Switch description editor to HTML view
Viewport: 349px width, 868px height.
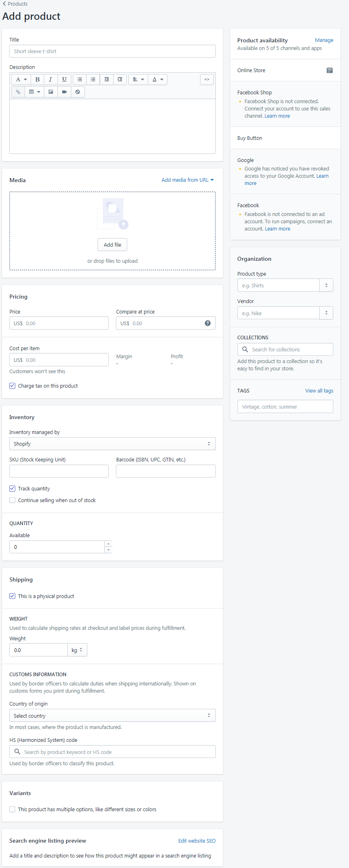207,79
